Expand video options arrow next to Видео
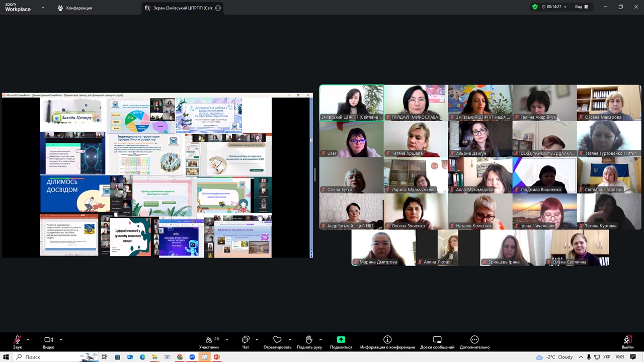Viewport: 644px width, 362px height. click(x=61, y=339)
